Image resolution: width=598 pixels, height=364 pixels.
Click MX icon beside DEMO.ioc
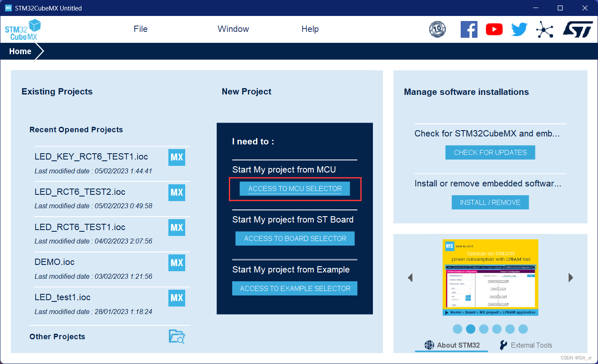[x=177, y=263]
